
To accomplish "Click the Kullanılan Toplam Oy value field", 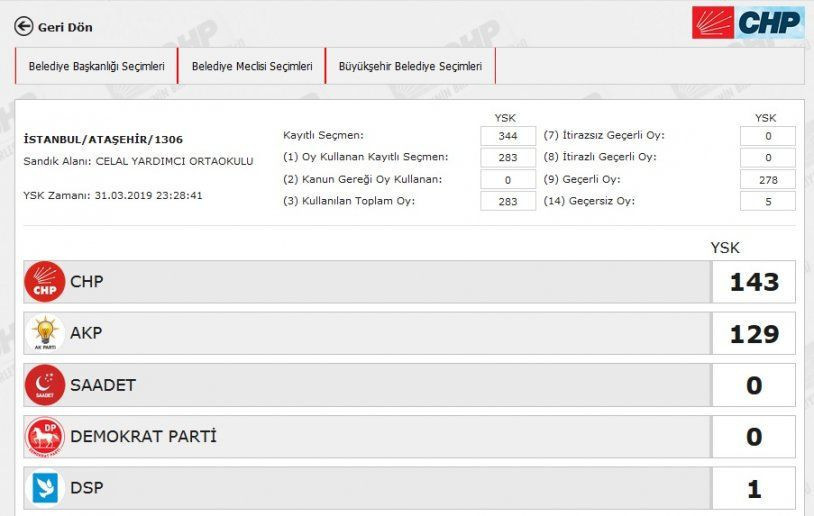I will [508, 201].
